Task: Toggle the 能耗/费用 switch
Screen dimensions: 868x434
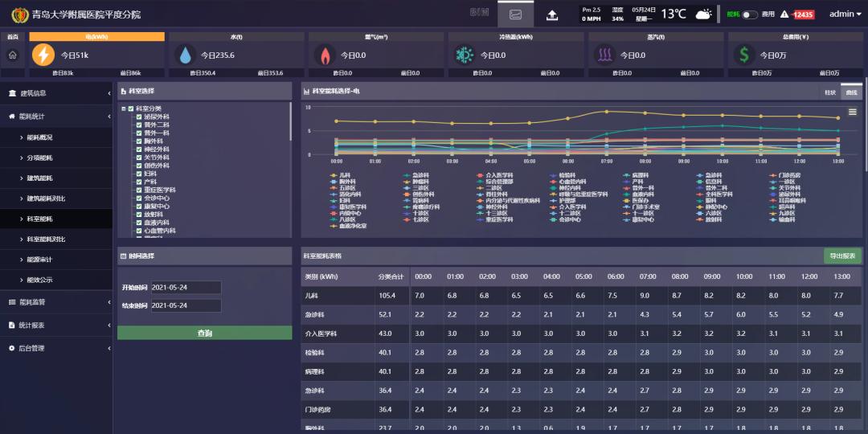Action: point(749,14)
